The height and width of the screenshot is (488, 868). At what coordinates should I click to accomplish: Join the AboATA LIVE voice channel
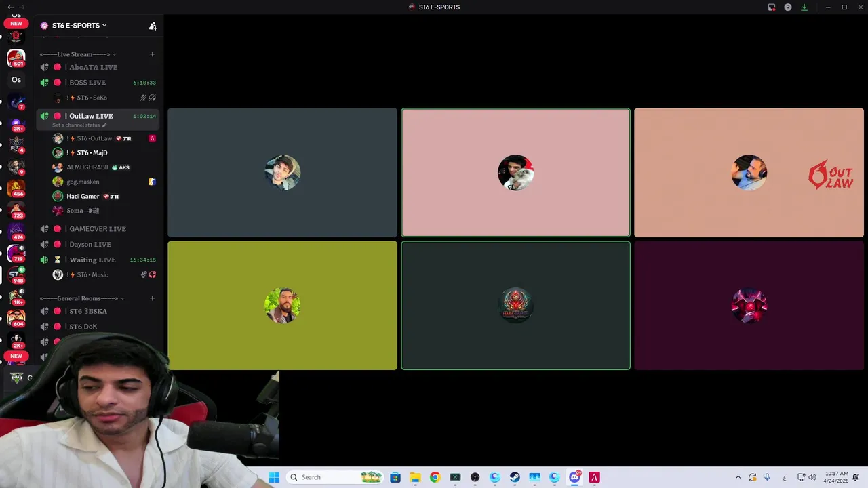tap(98, 67)
